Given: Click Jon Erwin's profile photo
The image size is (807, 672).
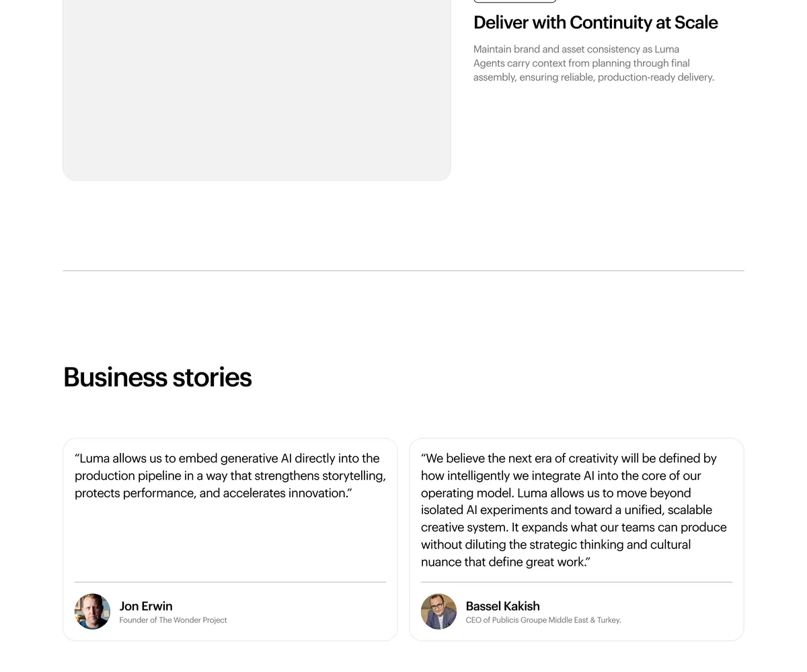Looking at the screenshot, I should point(92,612).
